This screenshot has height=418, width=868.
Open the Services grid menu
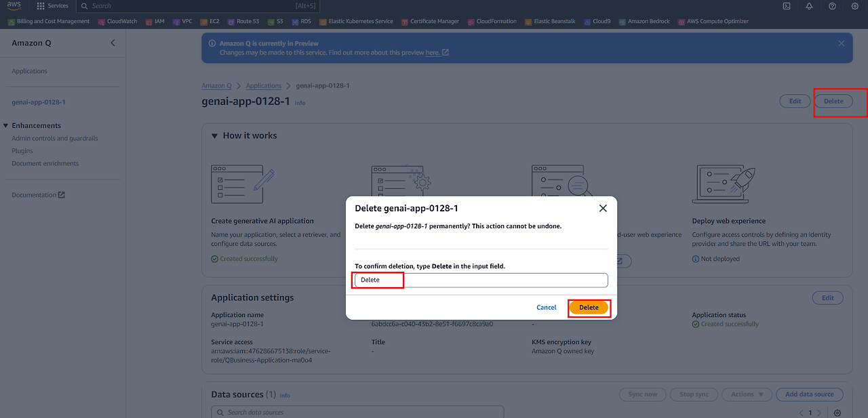(x=52, y=6)
